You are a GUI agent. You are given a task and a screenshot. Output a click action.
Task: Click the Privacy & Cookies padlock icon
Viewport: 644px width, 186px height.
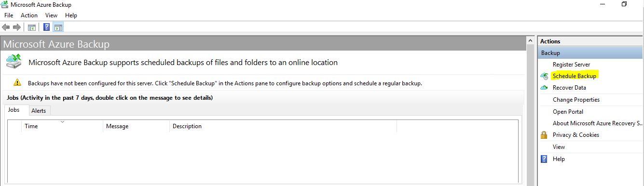[x=544, y=135]
